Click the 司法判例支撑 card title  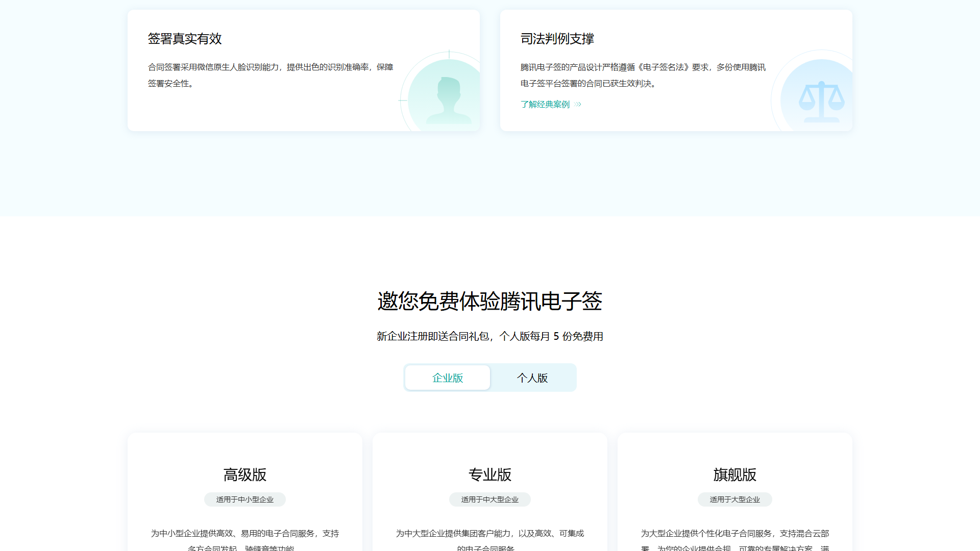click(557, 39)
